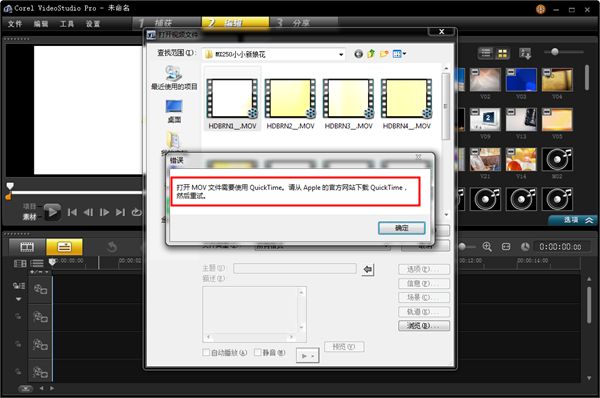Enable the 自动播放 checkbox
Viewport: 600px width, 398px height.
pyautogui.click(x=206, y=352)
